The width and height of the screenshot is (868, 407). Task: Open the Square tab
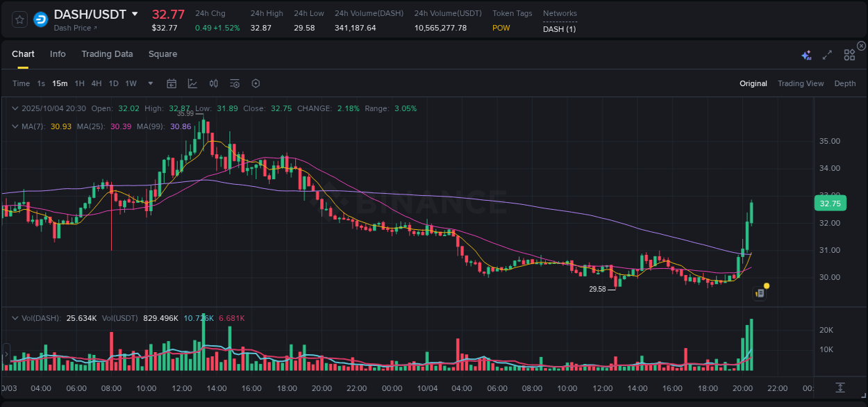point(162,53)
